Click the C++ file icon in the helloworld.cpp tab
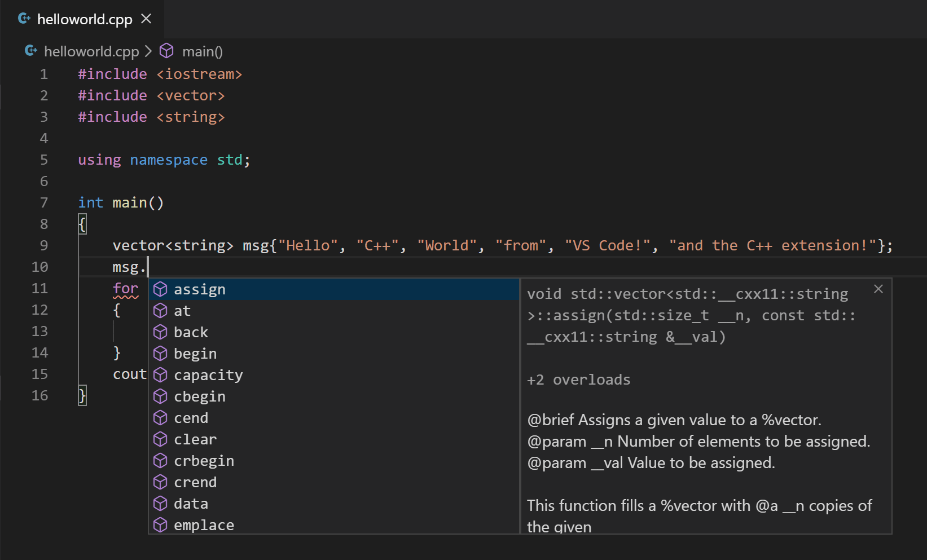927x560 pixels. point(23,18)
